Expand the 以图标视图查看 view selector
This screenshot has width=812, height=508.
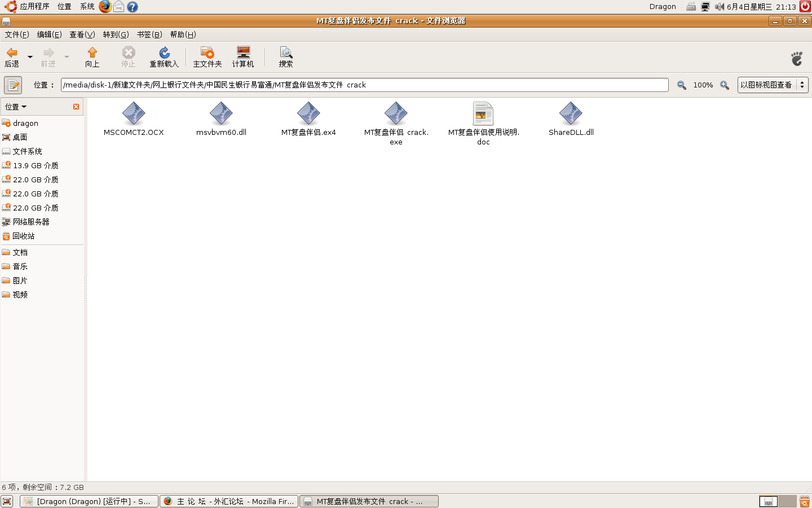[x=773, y=85]
